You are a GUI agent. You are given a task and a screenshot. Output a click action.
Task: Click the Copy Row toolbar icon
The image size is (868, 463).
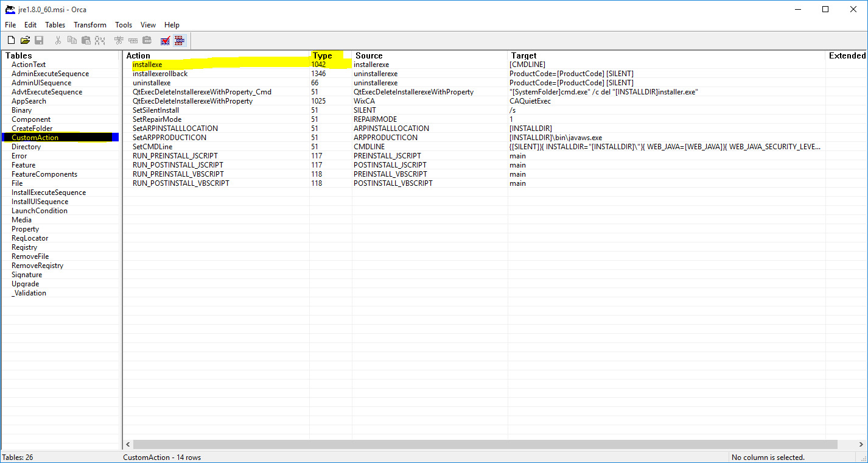tap(133, 41)
